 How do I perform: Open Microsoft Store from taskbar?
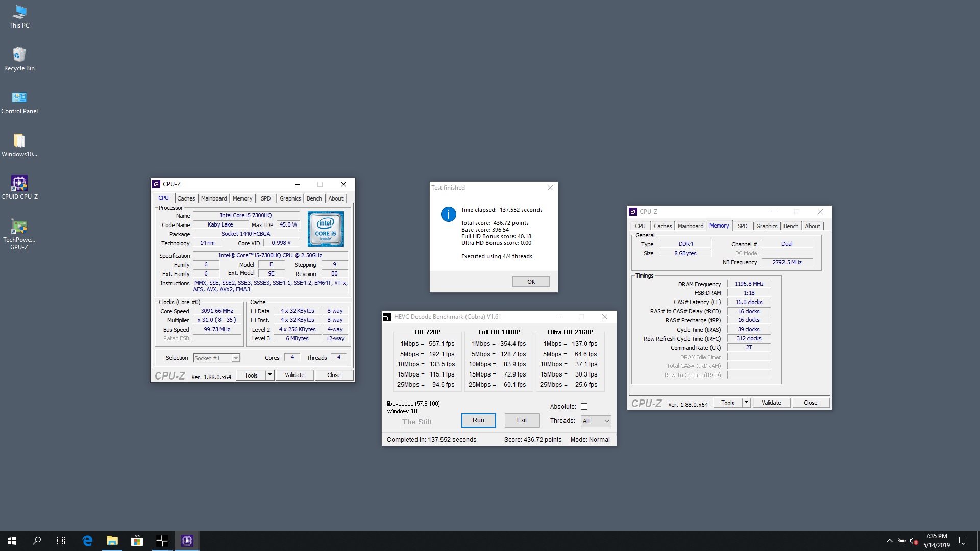(137, 541)
